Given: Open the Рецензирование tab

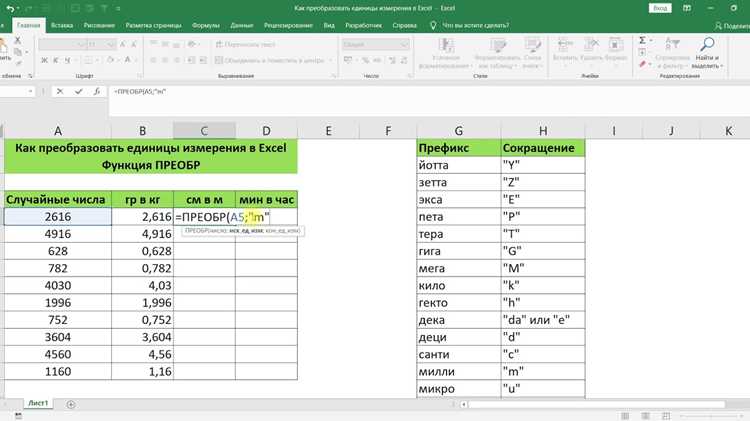Looking at the screenshot, I should coord(288,25).
